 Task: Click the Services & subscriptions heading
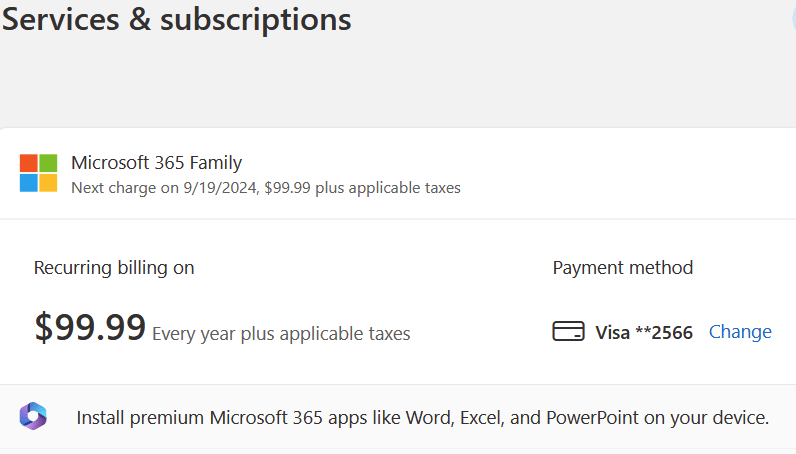pyautogui.click(x=176, y=19)
